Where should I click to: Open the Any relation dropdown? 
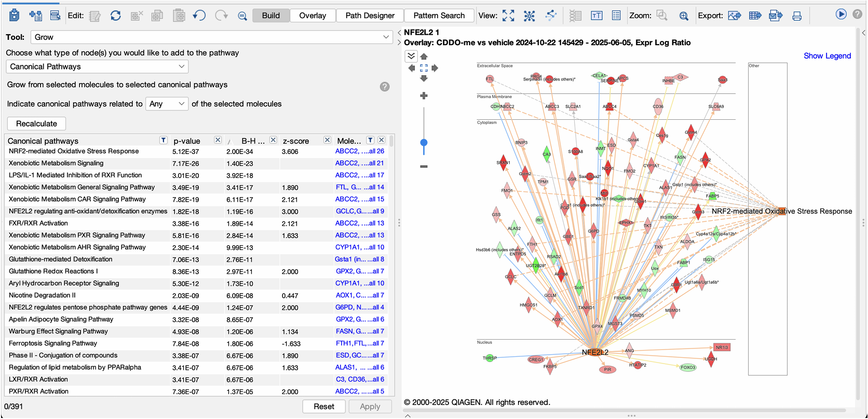(167, 104)
